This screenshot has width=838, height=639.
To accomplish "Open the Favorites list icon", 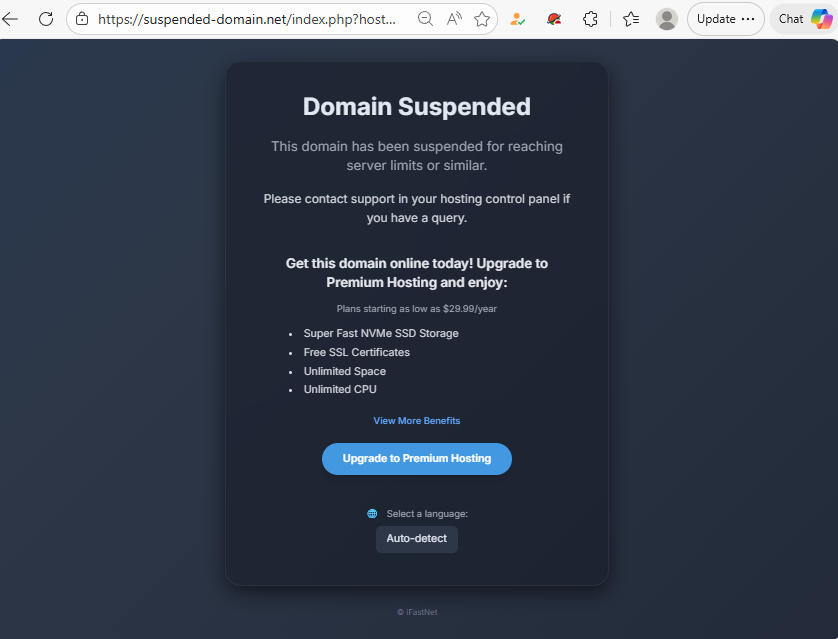I will pos(631,19).
